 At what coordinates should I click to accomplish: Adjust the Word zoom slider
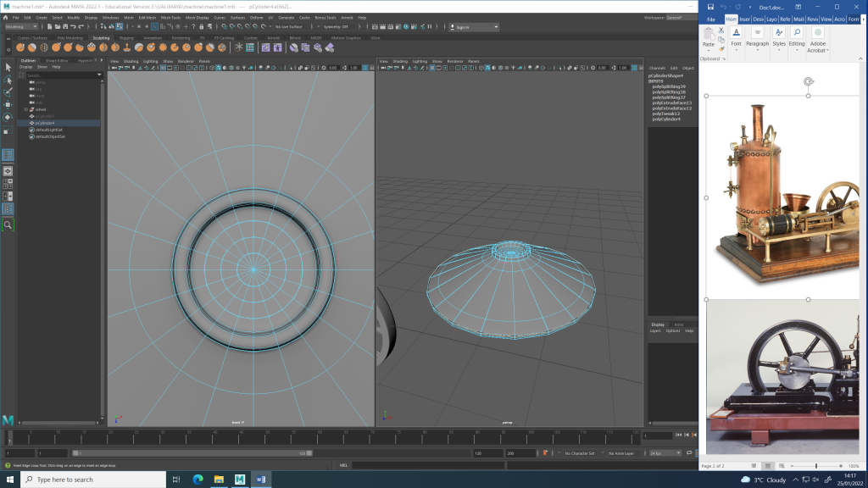pos(816,466)
